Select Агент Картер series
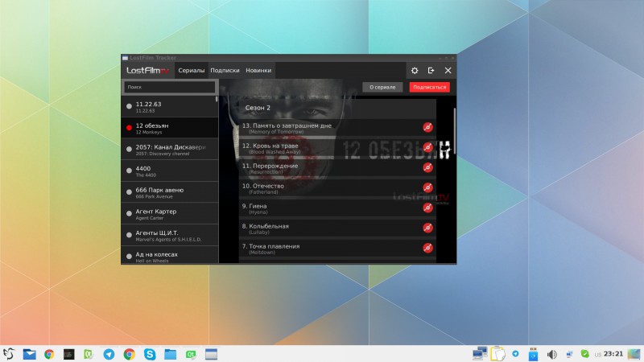 pos(170,213)
